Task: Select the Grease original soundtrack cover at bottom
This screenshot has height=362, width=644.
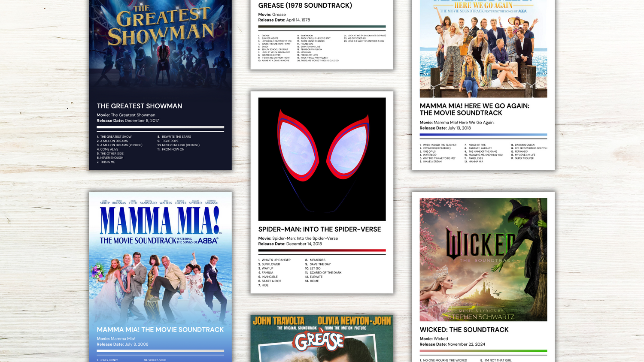Action: coord(322,339)
